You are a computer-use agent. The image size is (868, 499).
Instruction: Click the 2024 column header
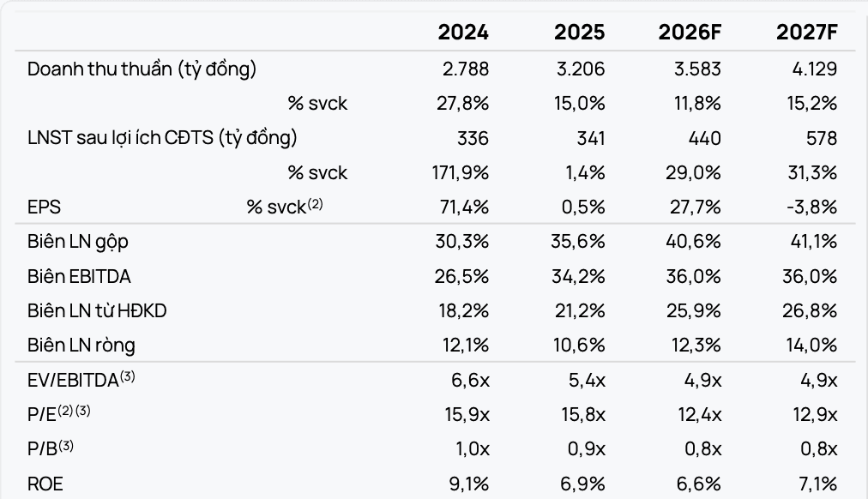pyautogui.click(x=463, y=32)
